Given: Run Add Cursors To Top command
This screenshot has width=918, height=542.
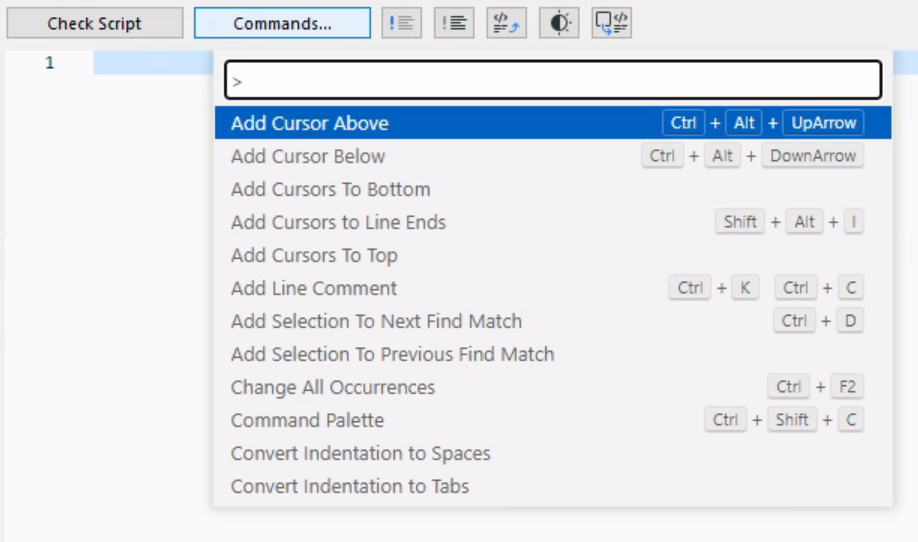Looking at the screenshot, I should pyautogui.click(x=314, y=255).
